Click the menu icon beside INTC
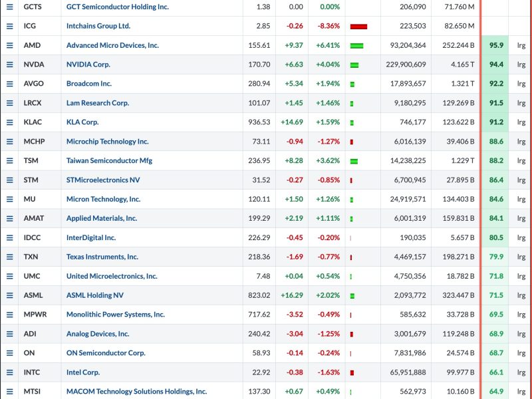The height and width of the screenshot is (399, 532). pyautogui.click(x=9, y=372)
